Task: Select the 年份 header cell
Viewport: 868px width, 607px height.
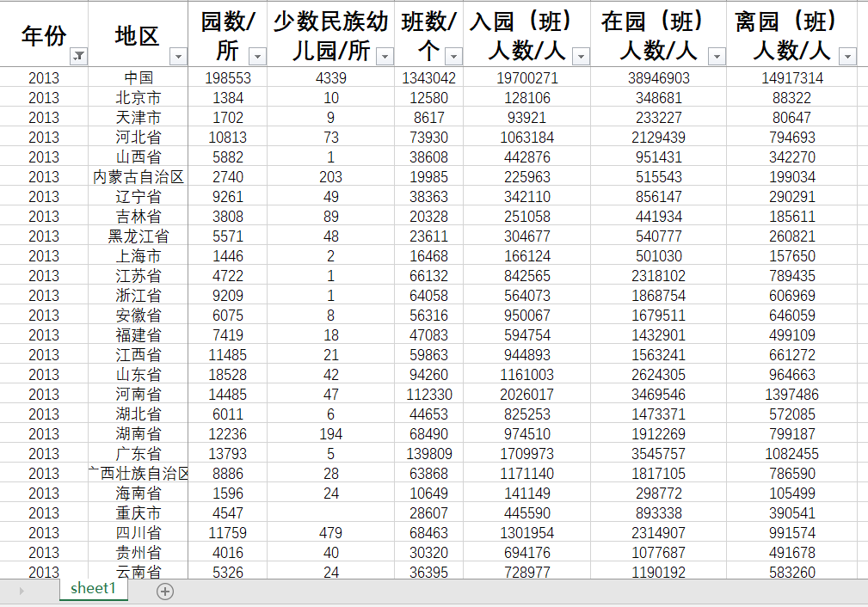Action: 44,34
